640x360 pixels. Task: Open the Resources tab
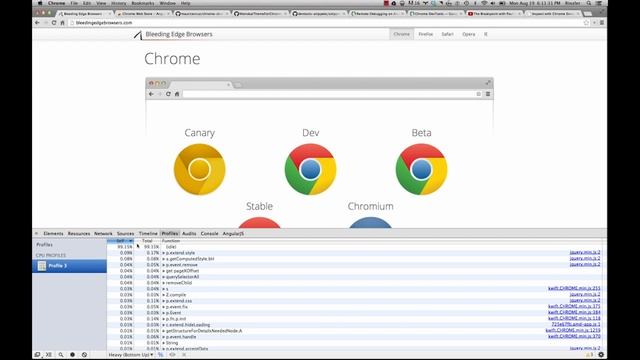coord(79,233)
